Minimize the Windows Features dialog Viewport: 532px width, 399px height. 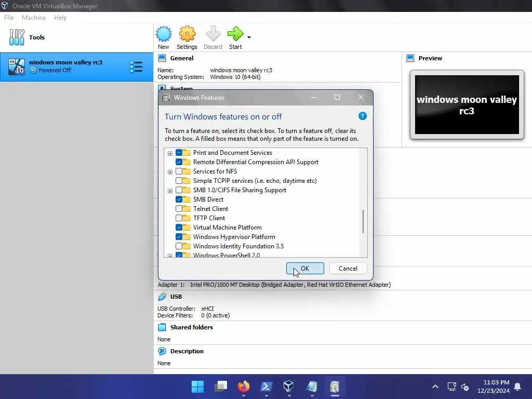click(314, 98)
